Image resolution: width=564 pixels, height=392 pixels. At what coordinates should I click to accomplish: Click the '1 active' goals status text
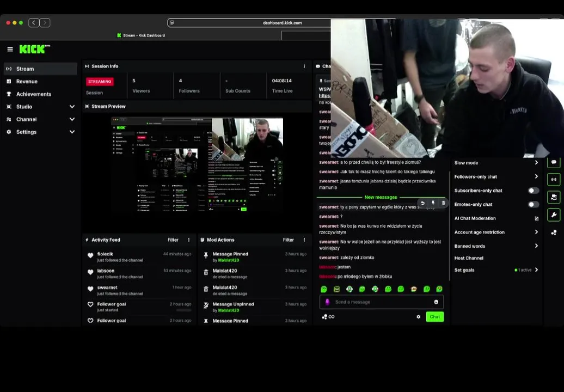coord(523,270)
